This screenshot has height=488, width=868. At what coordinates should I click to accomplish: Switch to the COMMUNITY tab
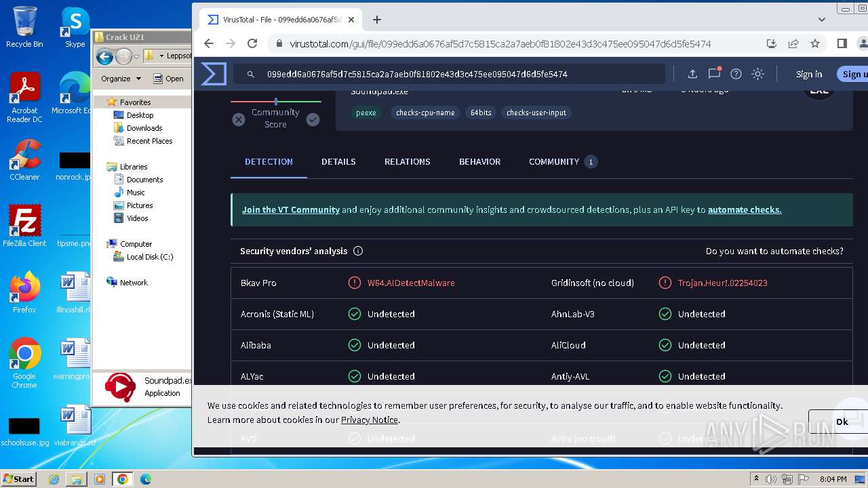562,161
